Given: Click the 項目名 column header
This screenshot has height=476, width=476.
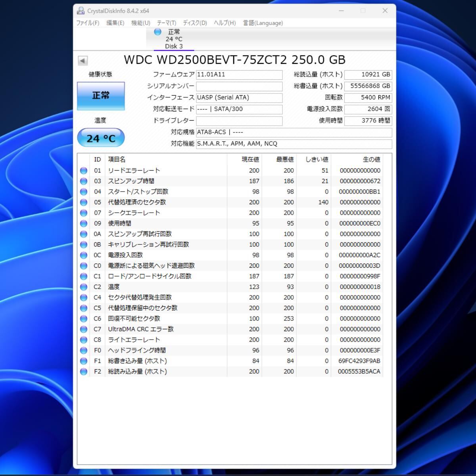Looking at the screenshot, I should tap(117, 159).
